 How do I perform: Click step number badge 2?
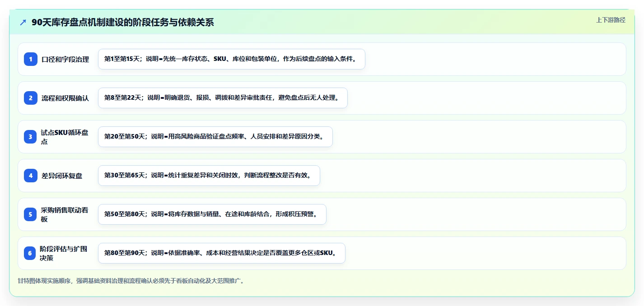[31, 98]
